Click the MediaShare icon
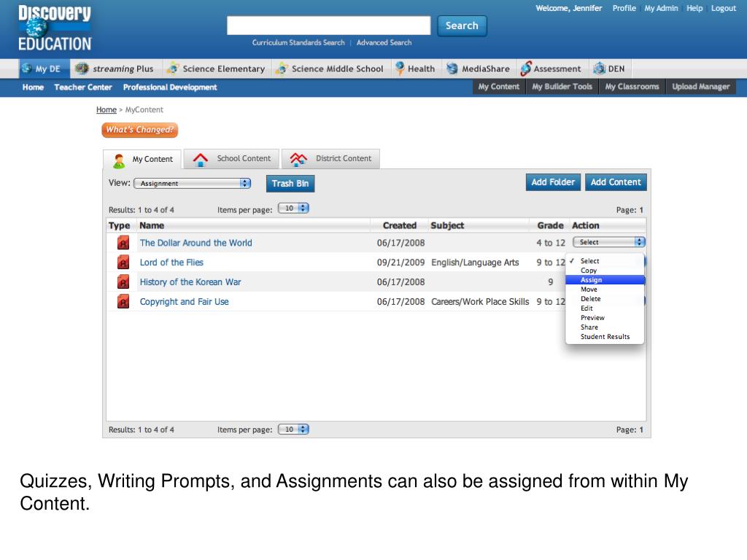This screenshot has height=560, width=747. (452, 69)
